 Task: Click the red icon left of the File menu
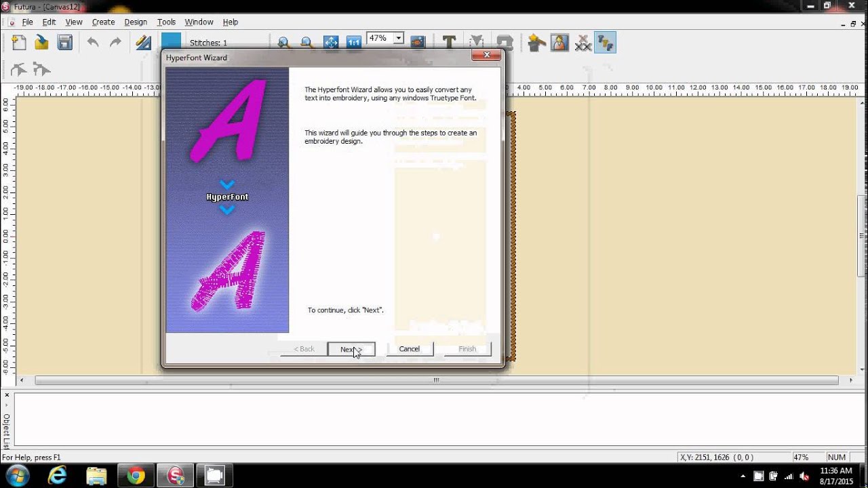click(x=12, y=22)
